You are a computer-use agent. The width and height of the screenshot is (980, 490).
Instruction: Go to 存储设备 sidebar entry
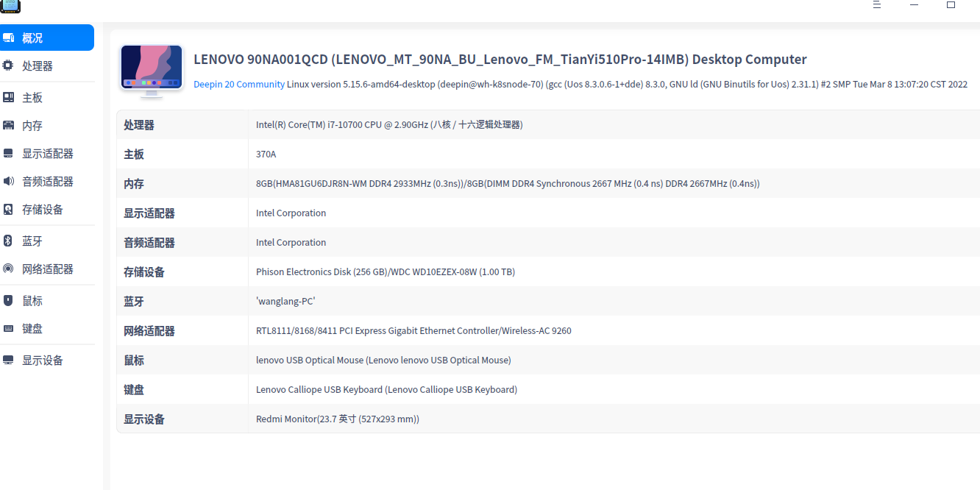[47, 209]
